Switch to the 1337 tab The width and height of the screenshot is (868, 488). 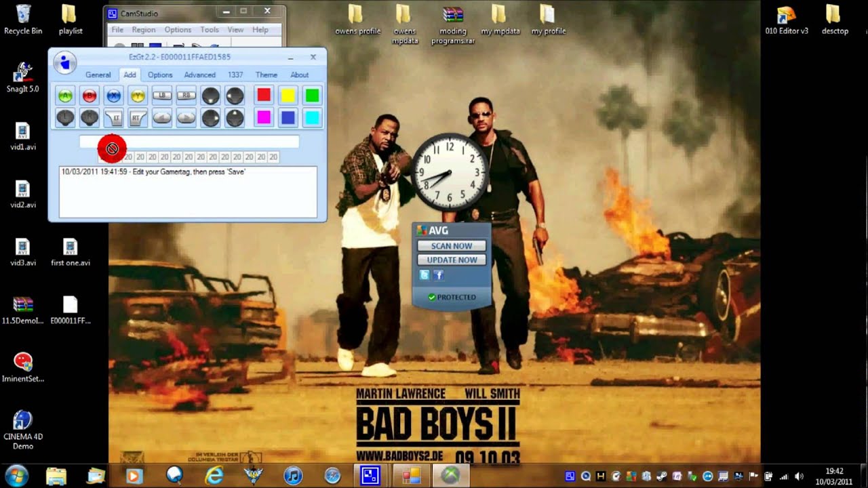point(235,75)
